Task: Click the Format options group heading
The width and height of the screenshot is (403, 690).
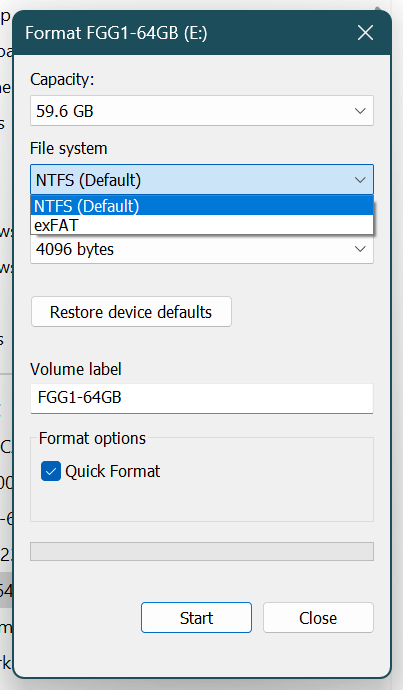Action: tap(92, 438)
